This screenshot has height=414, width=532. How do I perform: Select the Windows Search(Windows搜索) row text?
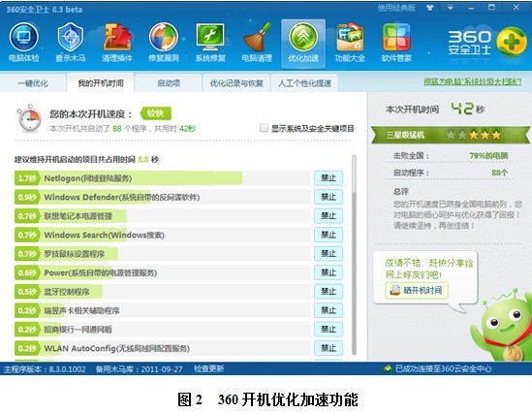(x=104, y=235)
